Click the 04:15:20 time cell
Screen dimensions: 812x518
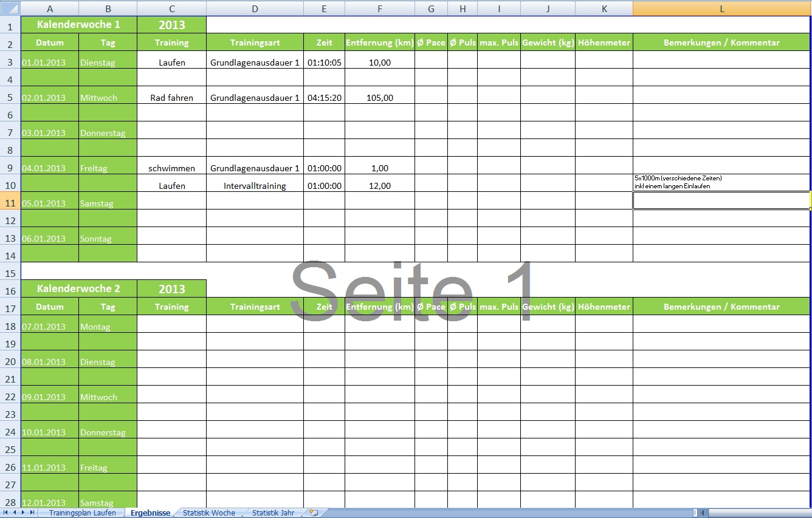324,98
